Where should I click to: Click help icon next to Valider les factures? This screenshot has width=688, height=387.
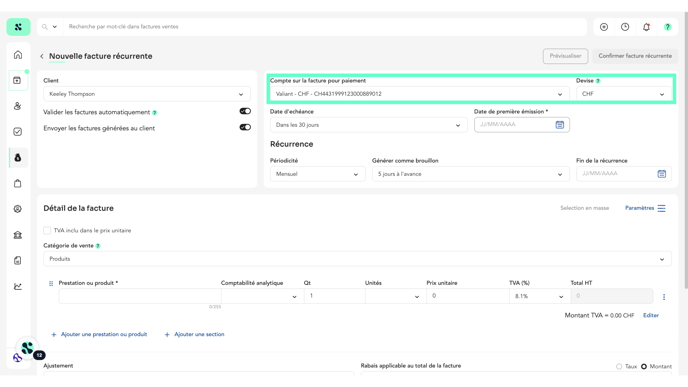tap(154, 113)
